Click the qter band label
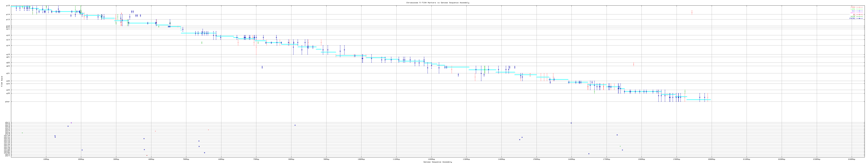This screenshot has height=163, width=868. coord(7,102)
